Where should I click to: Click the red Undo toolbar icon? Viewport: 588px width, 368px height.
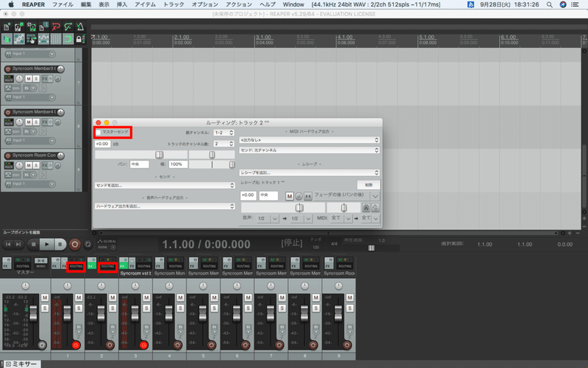[x=56, y=26]
